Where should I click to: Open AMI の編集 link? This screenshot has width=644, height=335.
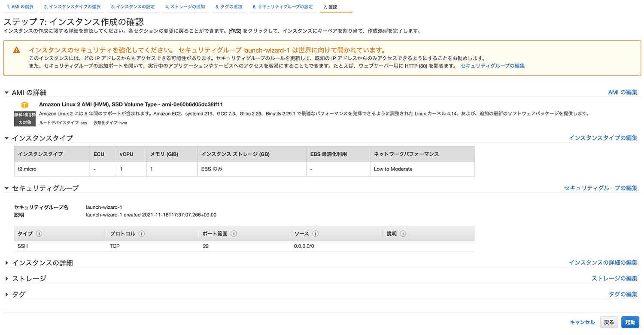click(623, 92)
